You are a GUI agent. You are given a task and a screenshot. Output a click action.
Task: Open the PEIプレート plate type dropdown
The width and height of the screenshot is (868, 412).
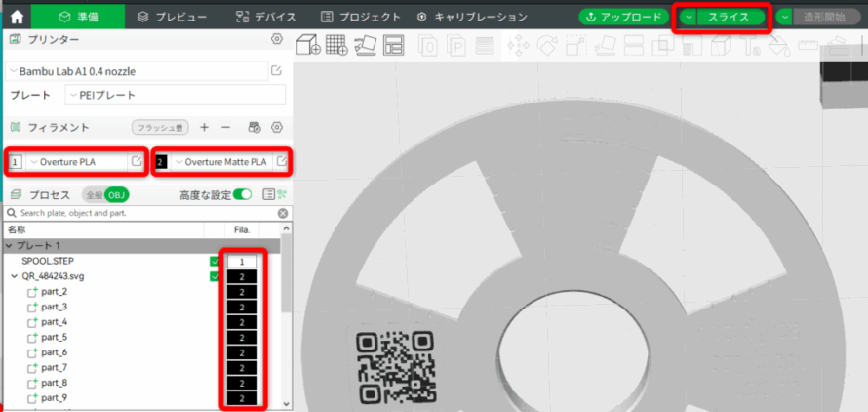point(175,95)
